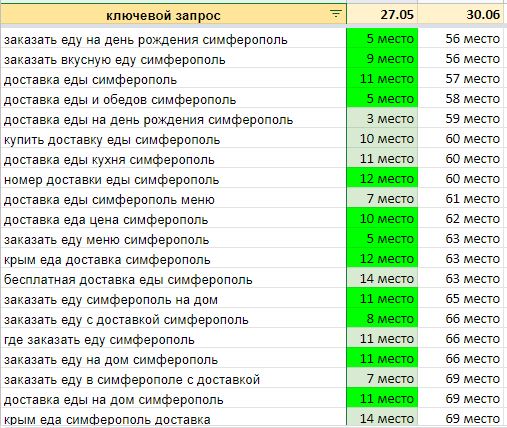The height and width of the screenshot is (428, 507).
Task: Select the '65 место' cell
Action: tap(460, 299)
